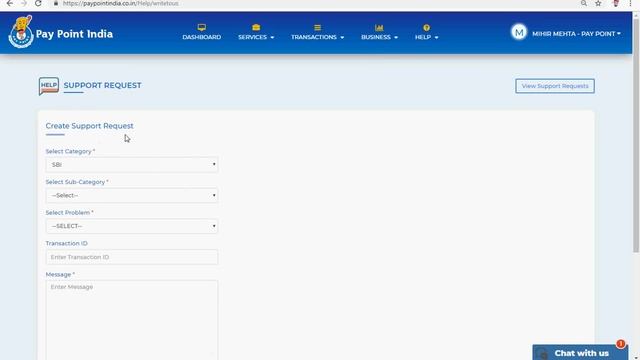The image size is (640, 360).
Task: Click the Create Support Request heading
Action: [89, 126]
